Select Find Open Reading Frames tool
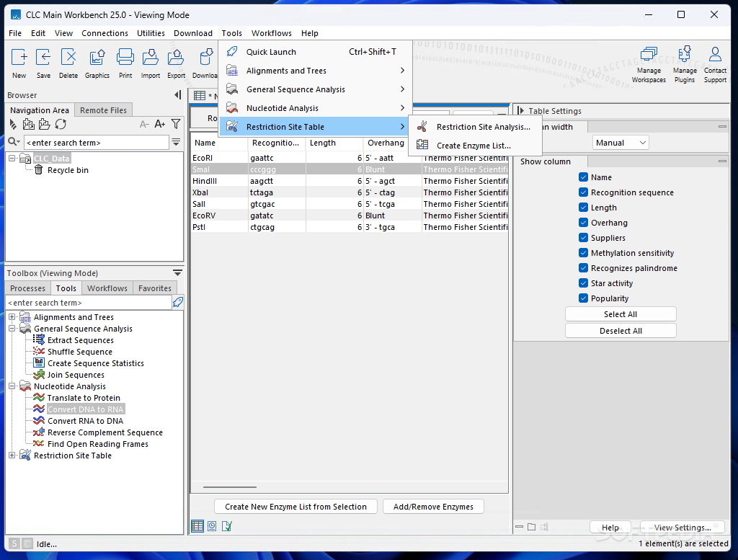The height and width of the screenshot is (560, 738). coord(98,444)
